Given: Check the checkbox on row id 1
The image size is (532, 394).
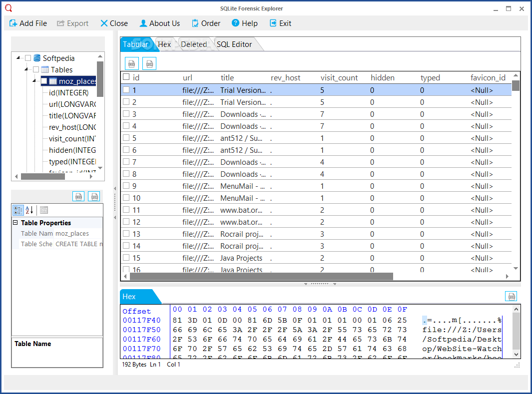Looking at the screenshot, I should click(125, 90).
